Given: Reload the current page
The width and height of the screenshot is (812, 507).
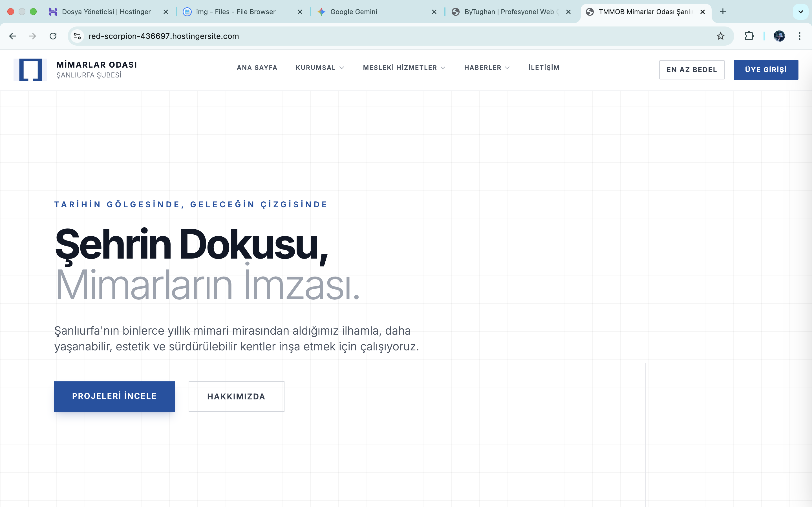Looking at the screenshot, I should (x=53, y=36).
